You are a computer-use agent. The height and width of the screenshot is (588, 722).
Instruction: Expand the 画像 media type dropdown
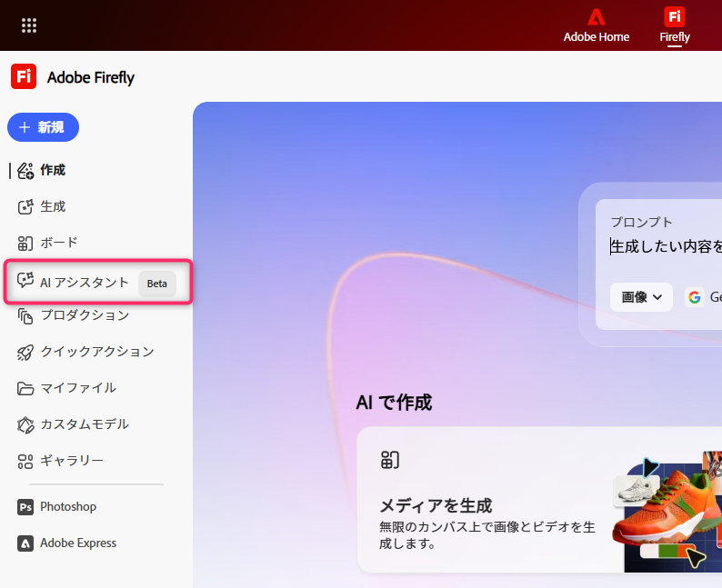tap(641, 297)
